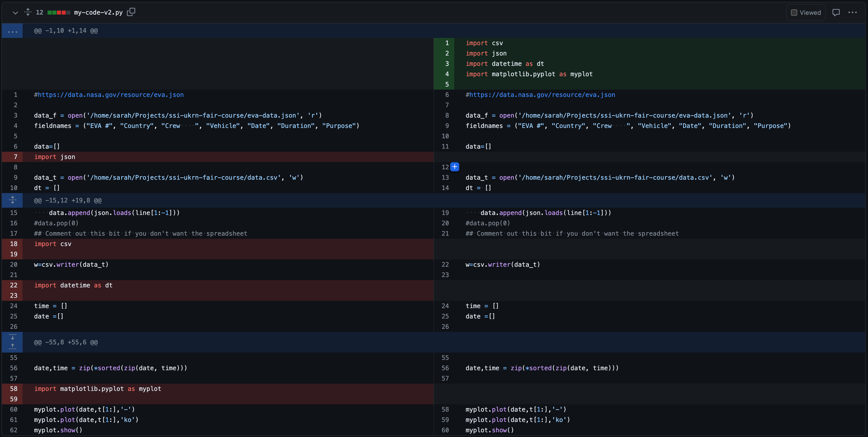Start a review comment with the speech bubble icon

(837, 12)
